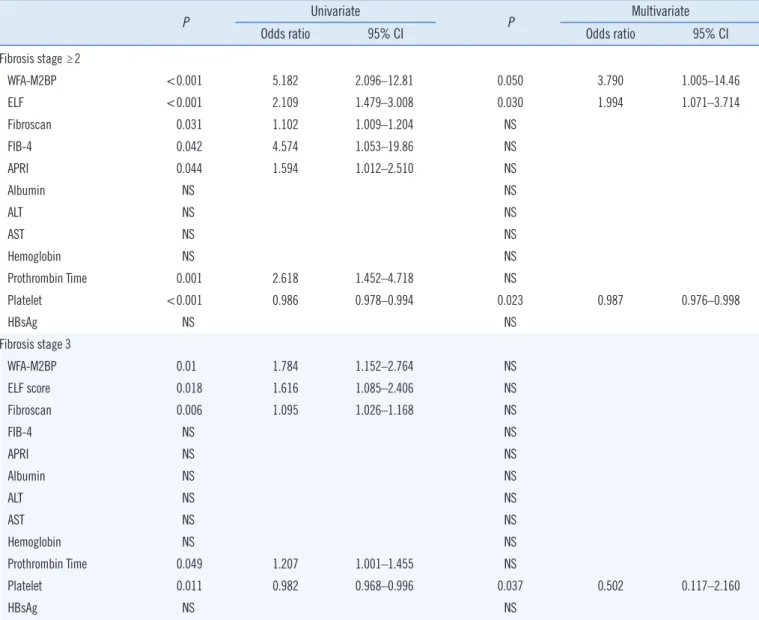Select the CI value 1.012–2.510
This screenshot has width=759, height=620.
point(384,168)
